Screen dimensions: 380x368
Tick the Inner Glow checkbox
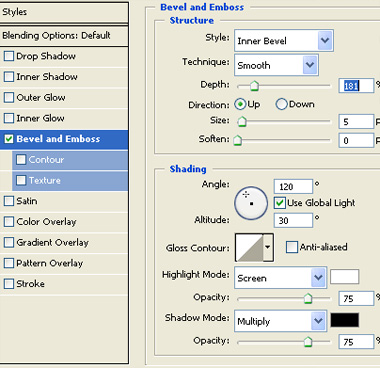click(x=9, y=118)
